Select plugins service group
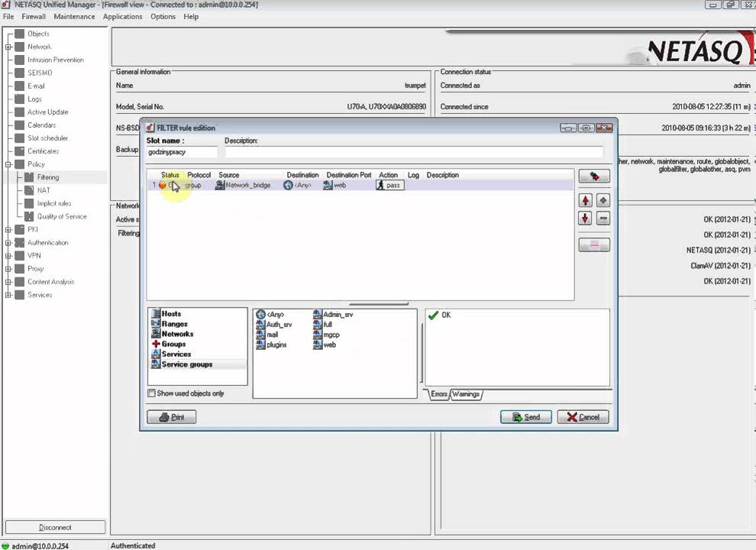Screen dimensions: 756x550 pos(271,345)
